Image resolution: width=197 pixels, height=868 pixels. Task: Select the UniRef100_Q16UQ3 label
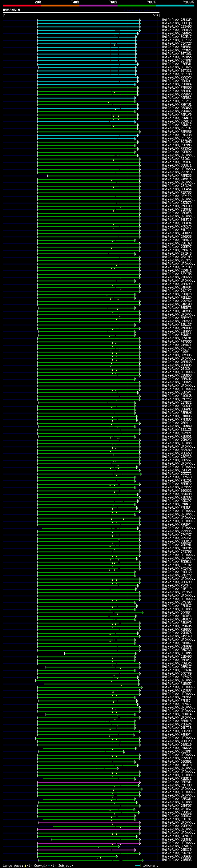pyautogui.click(x=177, y=860)
